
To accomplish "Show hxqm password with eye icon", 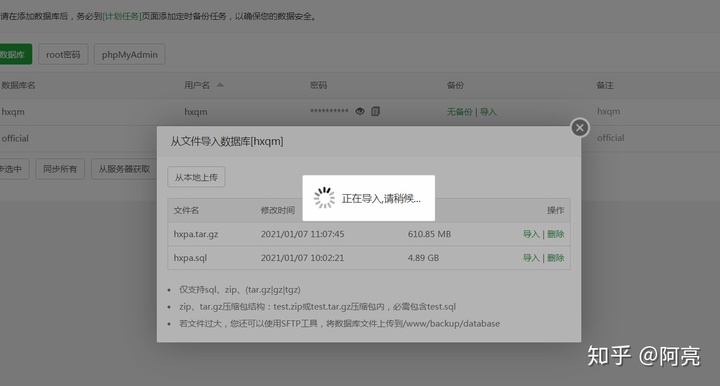I will pyautogui.click(x=360, y=111).
